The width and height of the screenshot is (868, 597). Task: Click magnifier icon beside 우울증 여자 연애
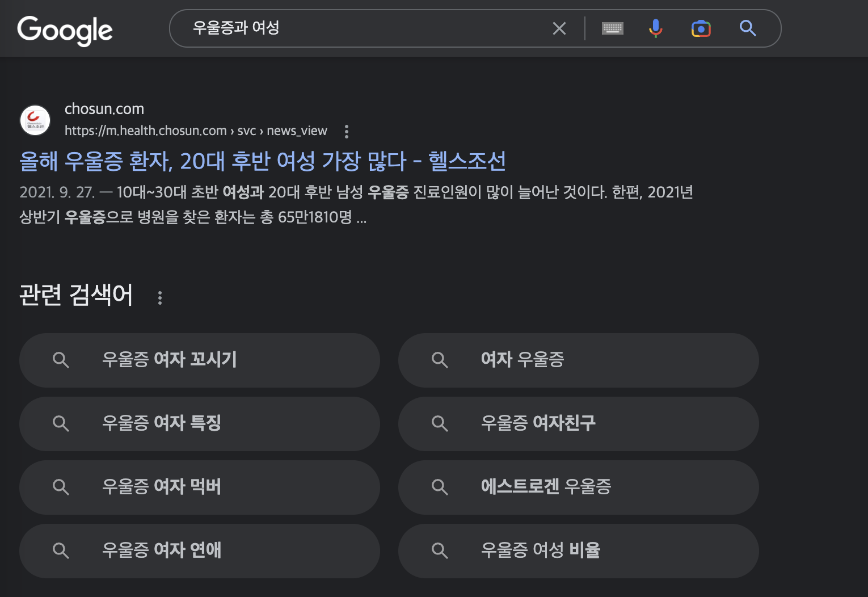click(61, 550)
